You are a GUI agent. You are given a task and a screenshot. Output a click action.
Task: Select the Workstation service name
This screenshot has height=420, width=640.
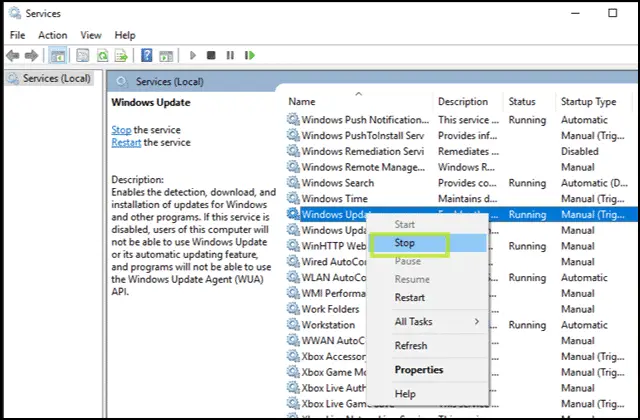328,325
